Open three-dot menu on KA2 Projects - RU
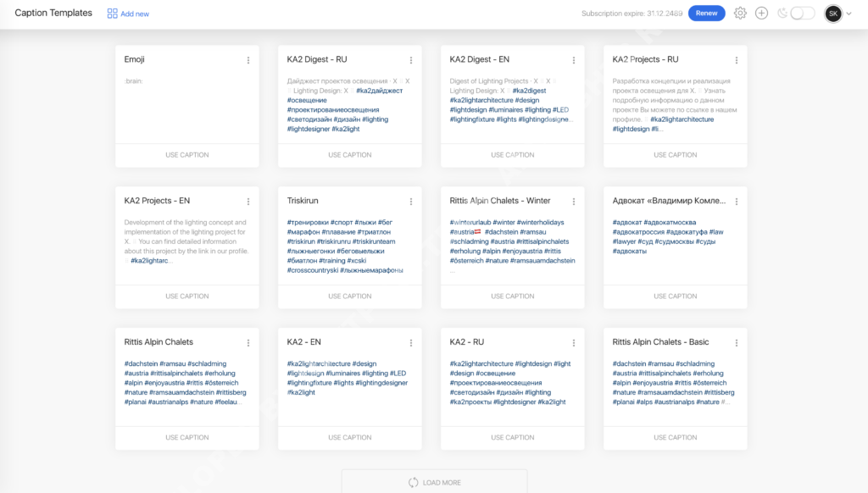This screenshot has height=493, width=868. pos(737,60)
